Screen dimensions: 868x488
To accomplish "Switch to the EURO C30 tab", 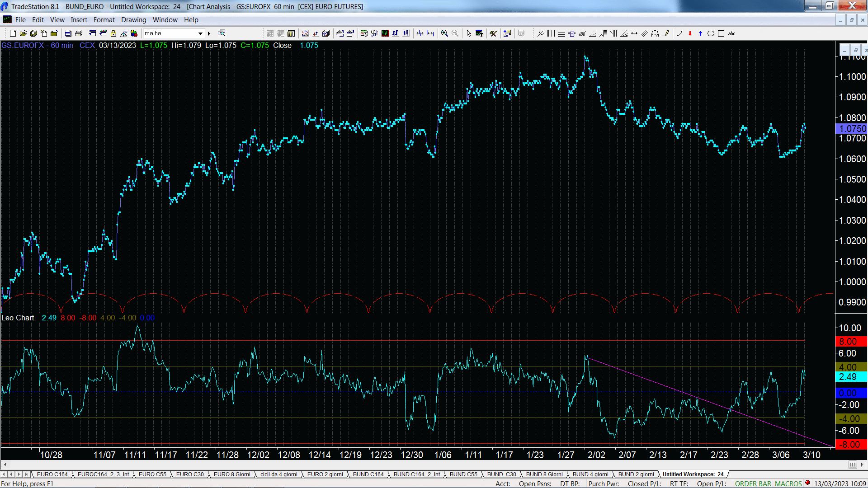I will tap(190, 474).
